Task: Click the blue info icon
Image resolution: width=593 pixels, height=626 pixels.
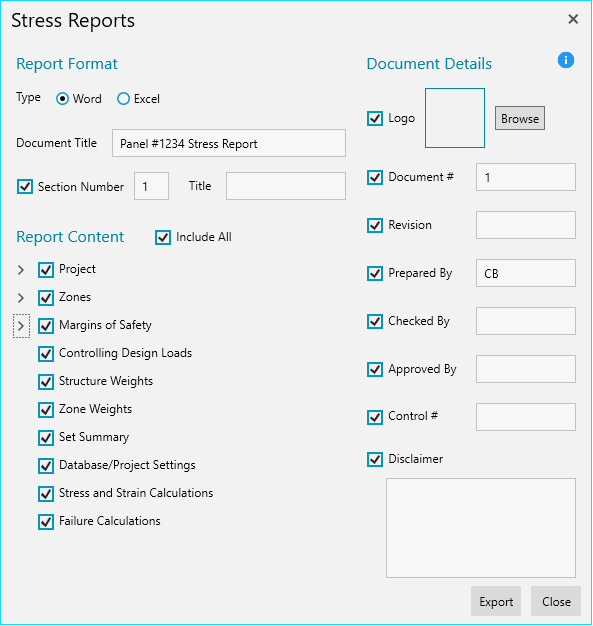Action: [565, 60]
